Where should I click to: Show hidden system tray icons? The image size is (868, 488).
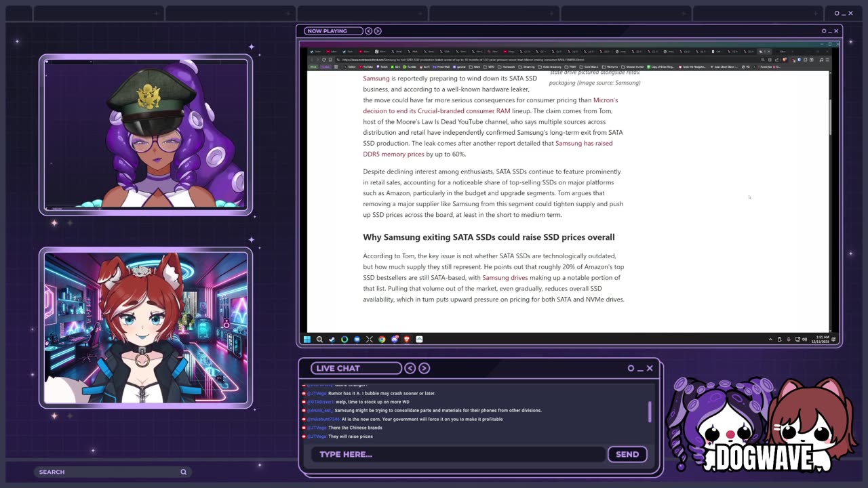tap(770, 339)
